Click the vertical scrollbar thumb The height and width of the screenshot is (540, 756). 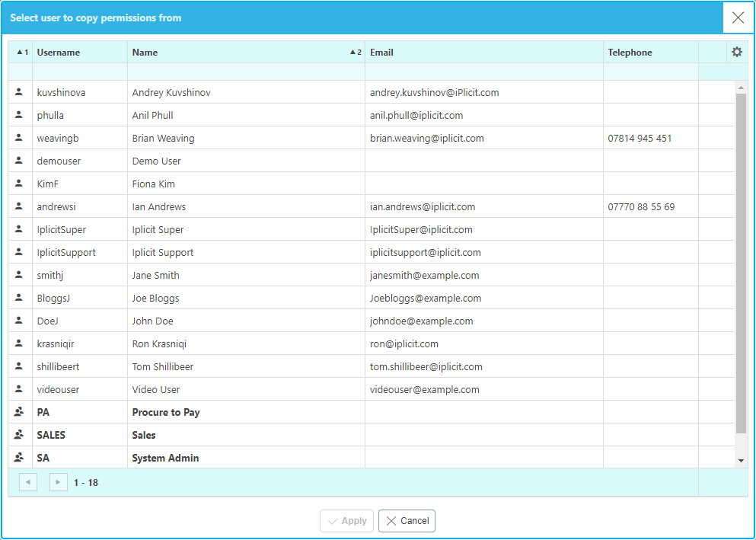[x=741, y=263]
